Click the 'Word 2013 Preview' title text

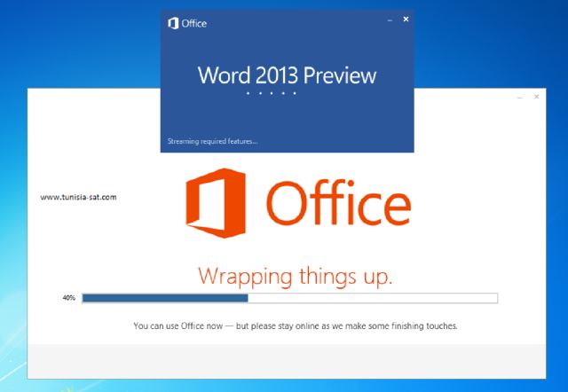pos(287,74)
